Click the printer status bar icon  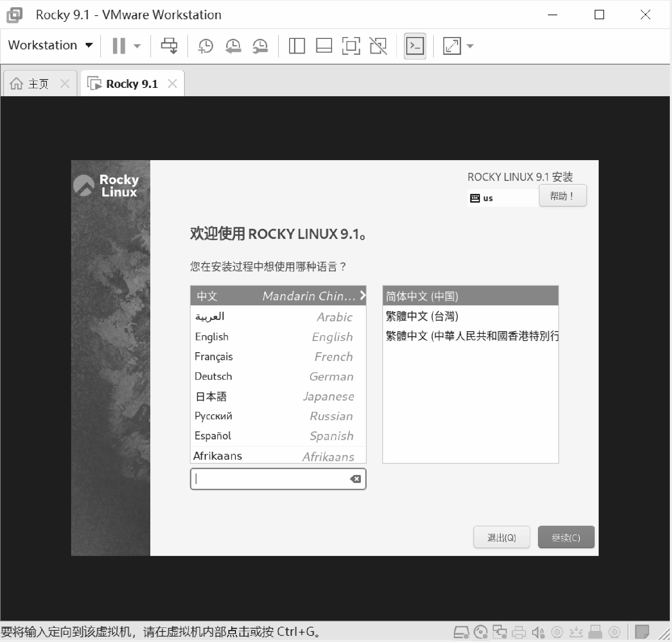click(519, 632)
